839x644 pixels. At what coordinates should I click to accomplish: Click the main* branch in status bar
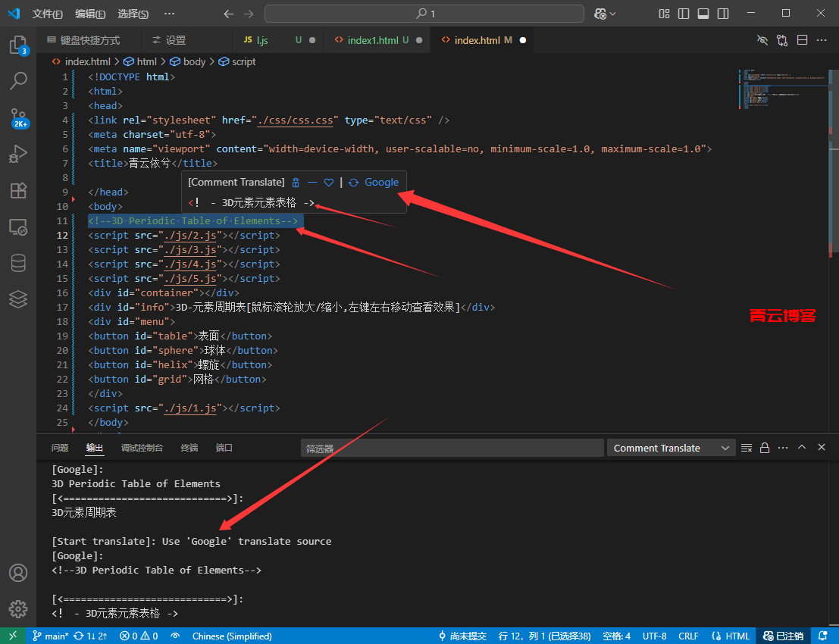pos(51,636)
